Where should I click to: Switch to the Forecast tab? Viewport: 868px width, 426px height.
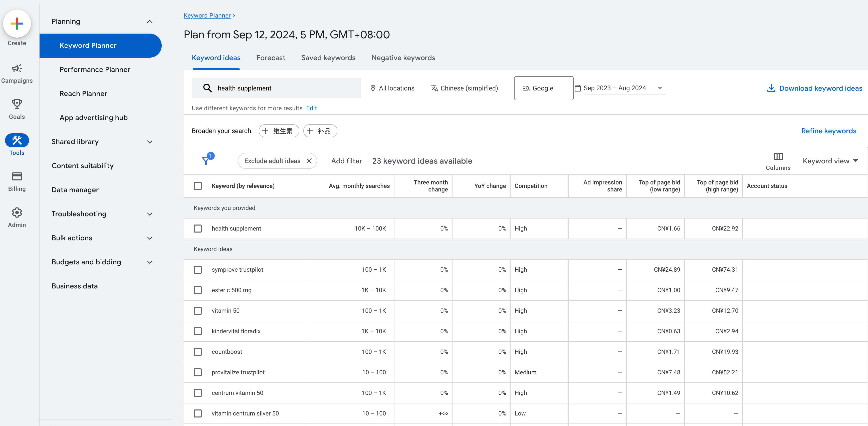pyautogui.click(x=271, y=58)
